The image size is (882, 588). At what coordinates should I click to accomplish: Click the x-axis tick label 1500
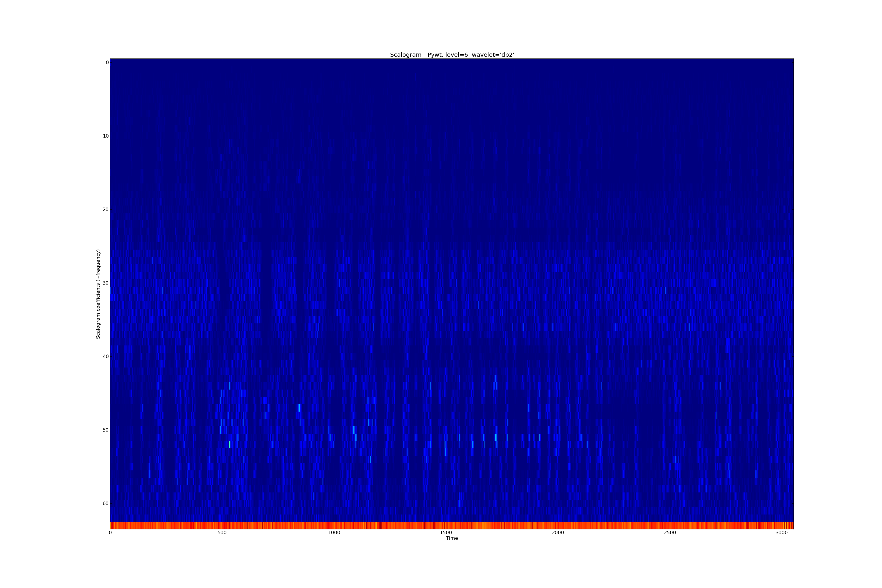point(445,532)
